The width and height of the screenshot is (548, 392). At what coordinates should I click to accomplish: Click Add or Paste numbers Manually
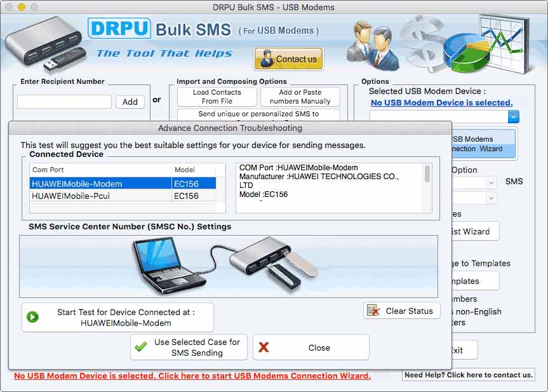pos(299,97)
